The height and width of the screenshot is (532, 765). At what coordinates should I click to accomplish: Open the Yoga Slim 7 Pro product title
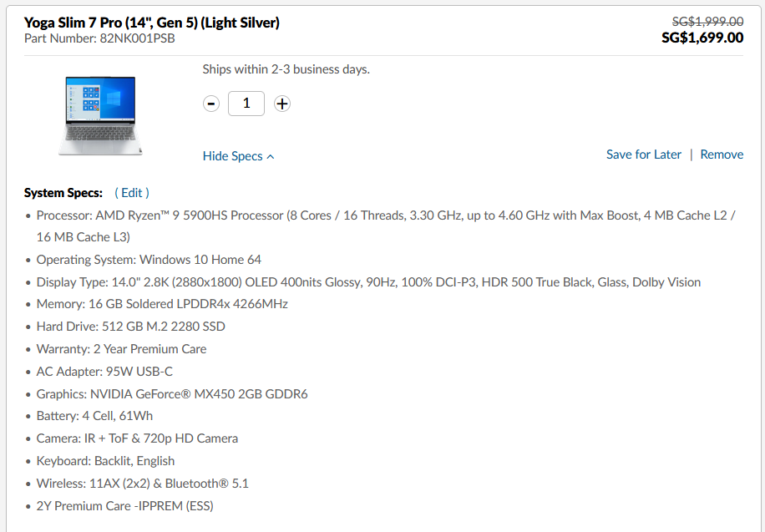[x=152, y=23]
